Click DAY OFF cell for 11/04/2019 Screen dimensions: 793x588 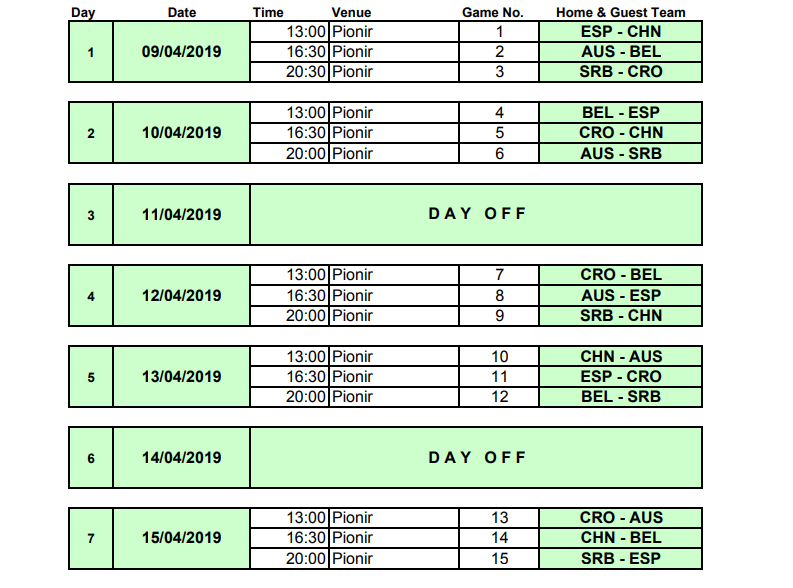476,214
